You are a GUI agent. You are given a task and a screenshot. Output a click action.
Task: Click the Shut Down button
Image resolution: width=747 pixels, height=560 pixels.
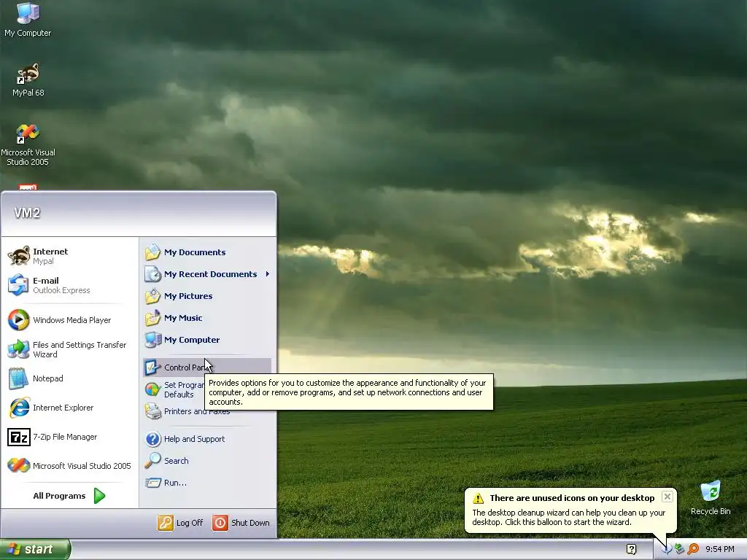coord(241,522)
